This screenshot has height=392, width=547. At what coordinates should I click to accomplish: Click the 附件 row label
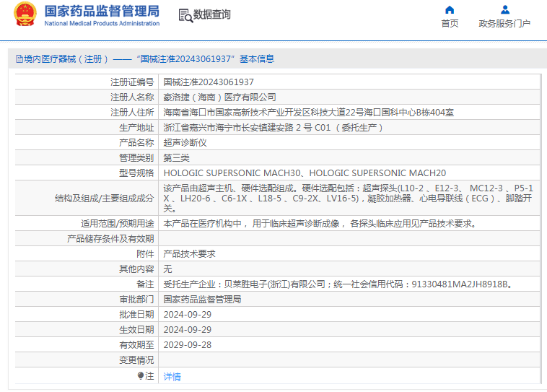tap(145, 254)
